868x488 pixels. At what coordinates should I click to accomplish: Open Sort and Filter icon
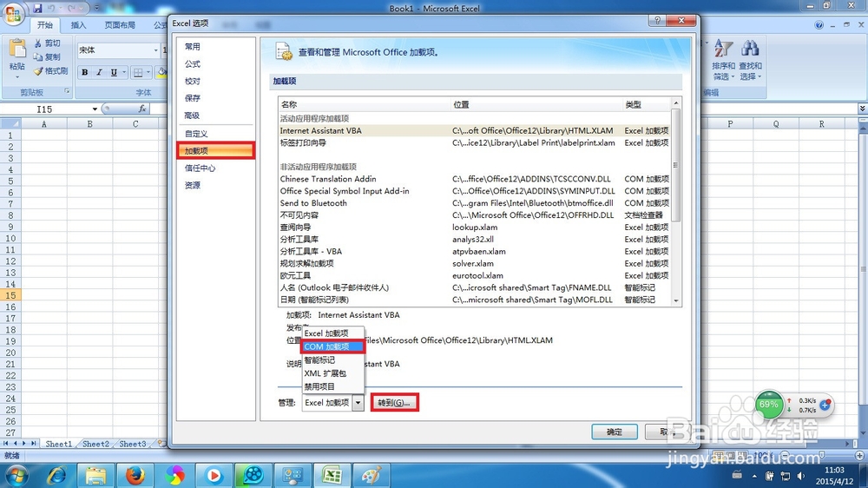[x=724, y=48]
